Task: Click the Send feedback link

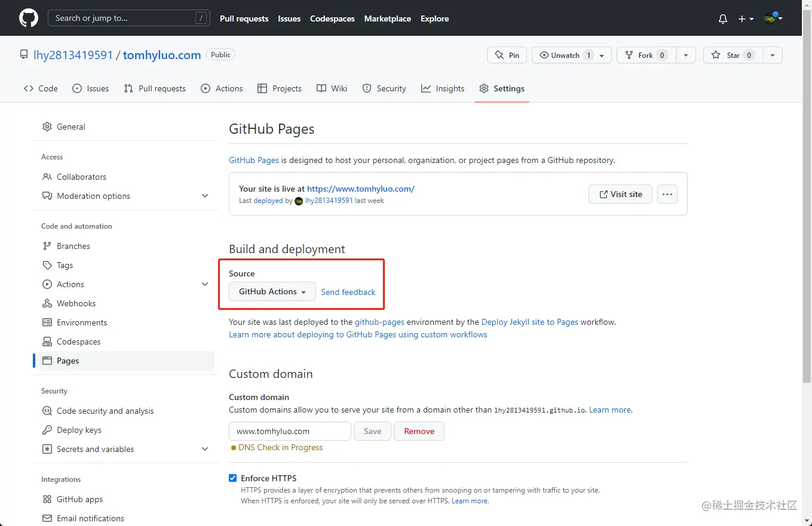Action: (x=348, y=292)
